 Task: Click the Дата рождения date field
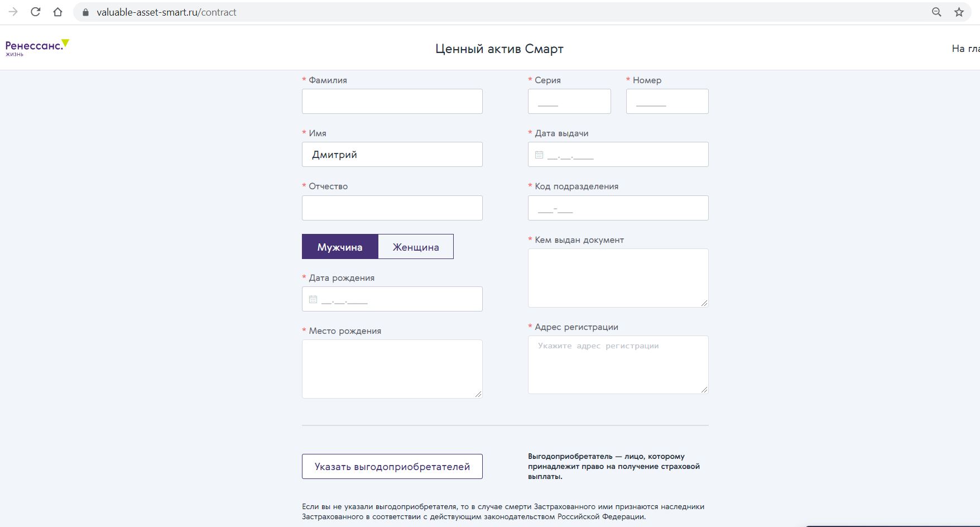coord(392,299)
